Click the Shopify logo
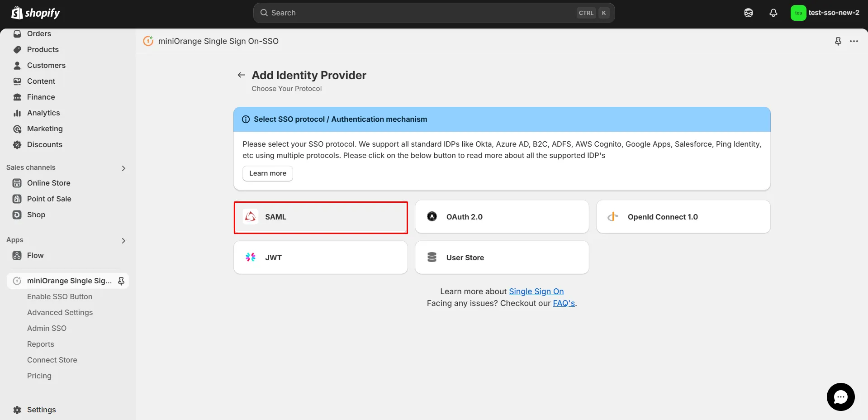This screenshot has width=868, height=420. point(36,13)
